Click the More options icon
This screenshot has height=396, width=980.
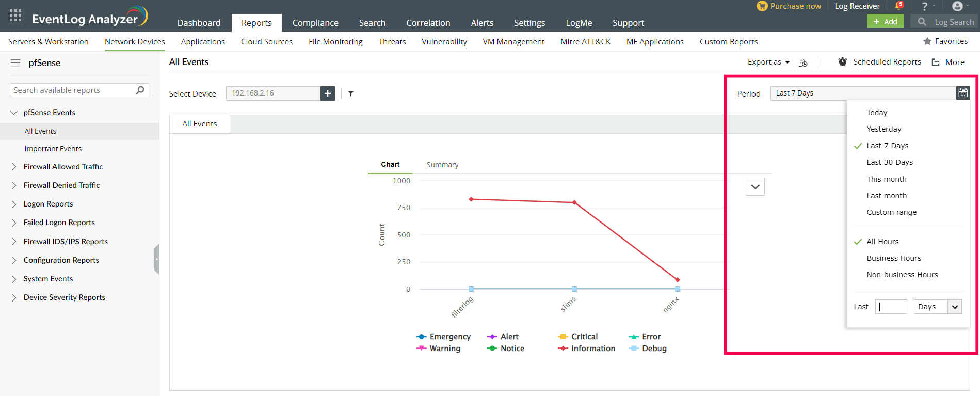(936, 62)
